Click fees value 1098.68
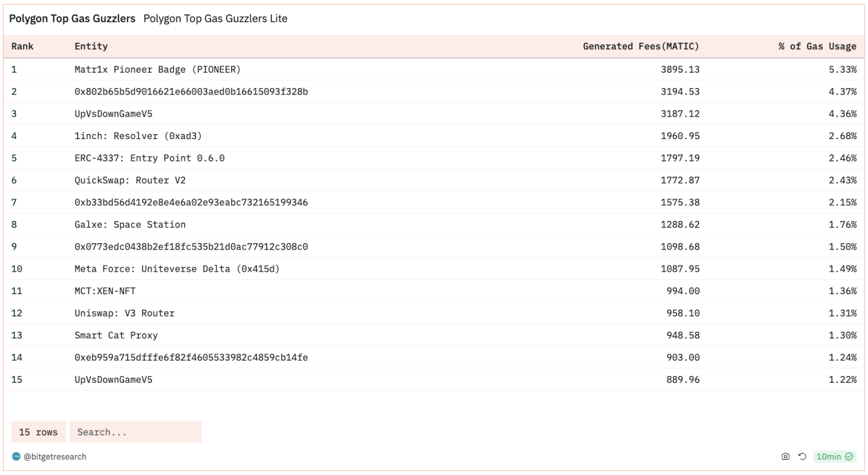 click(x=680, y=247)
